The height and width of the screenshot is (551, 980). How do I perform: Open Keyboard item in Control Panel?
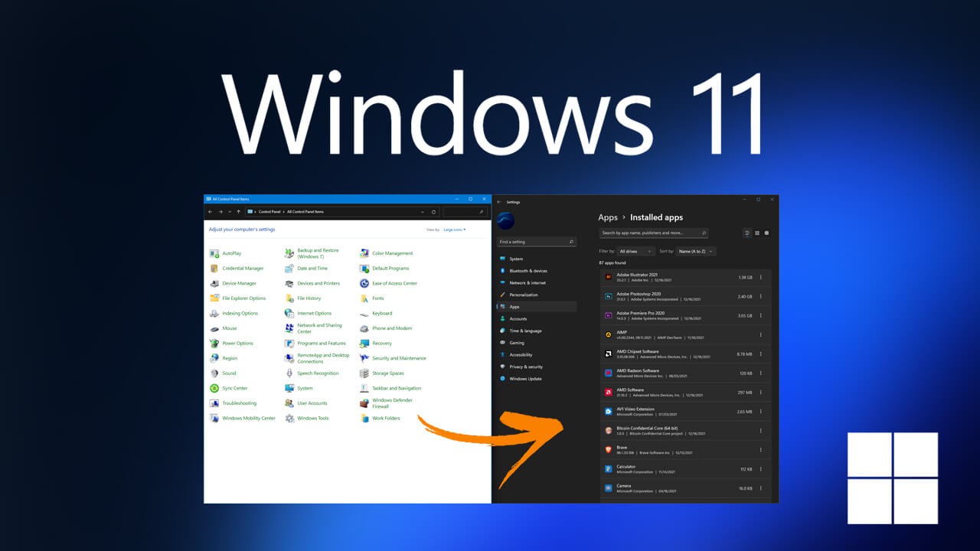click(376, 313)
